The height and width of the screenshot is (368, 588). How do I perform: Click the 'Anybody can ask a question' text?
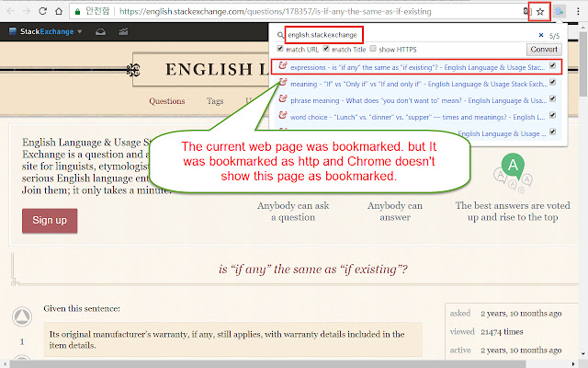(x=293, y=212)
